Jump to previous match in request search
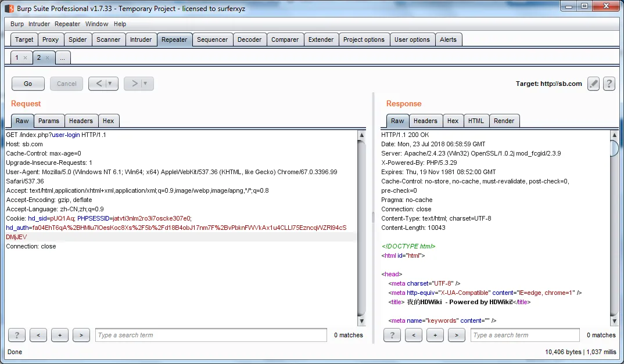Image resolution: width=624 pixels, height=364 pixels. [38, 335]
